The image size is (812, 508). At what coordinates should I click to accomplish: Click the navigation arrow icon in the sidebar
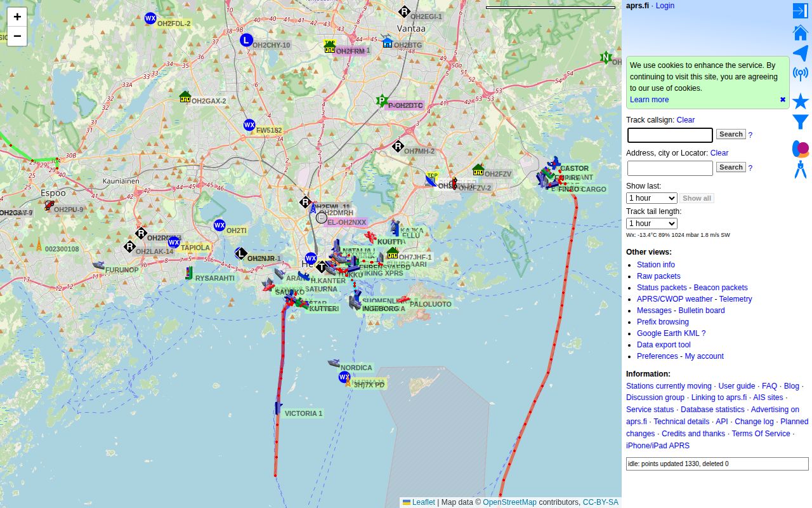tap(800, 53)
